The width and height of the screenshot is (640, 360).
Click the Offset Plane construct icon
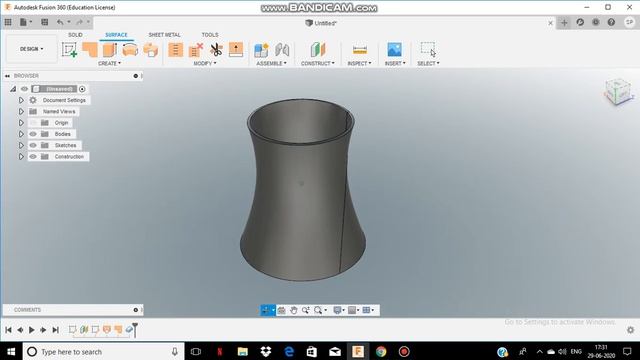click(x=318, y=50)
